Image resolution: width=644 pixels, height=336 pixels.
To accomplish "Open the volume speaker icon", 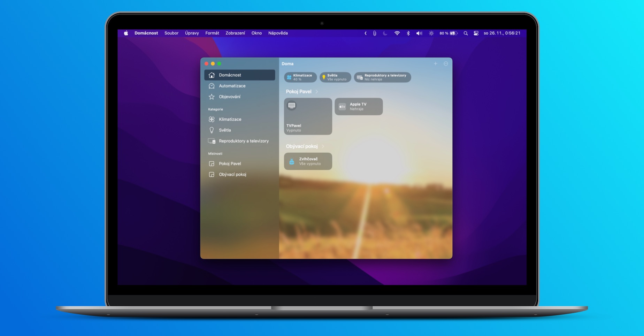I will tap(419, 33).
